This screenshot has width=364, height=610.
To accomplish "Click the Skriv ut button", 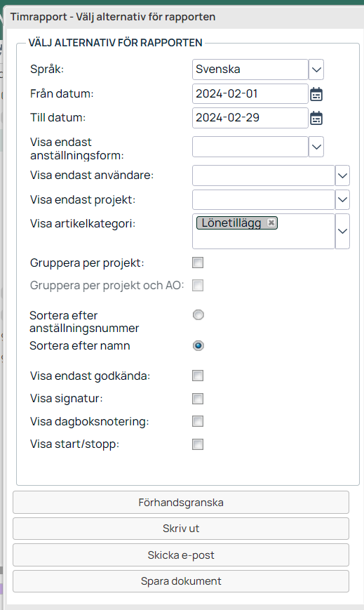I will pyautogui.click(x=181, y=529).
